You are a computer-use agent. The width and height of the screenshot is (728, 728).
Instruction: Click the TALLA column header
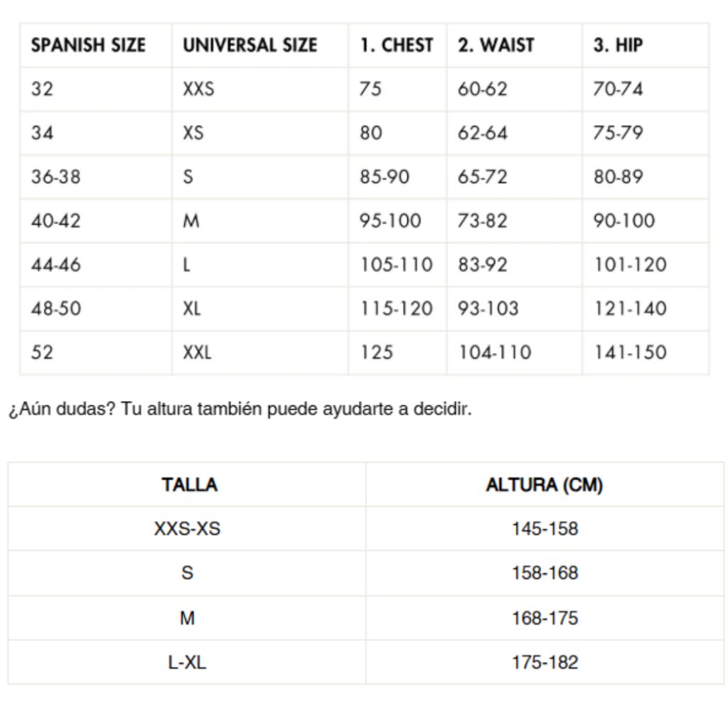pyautogui.click(x=189, y=486)
